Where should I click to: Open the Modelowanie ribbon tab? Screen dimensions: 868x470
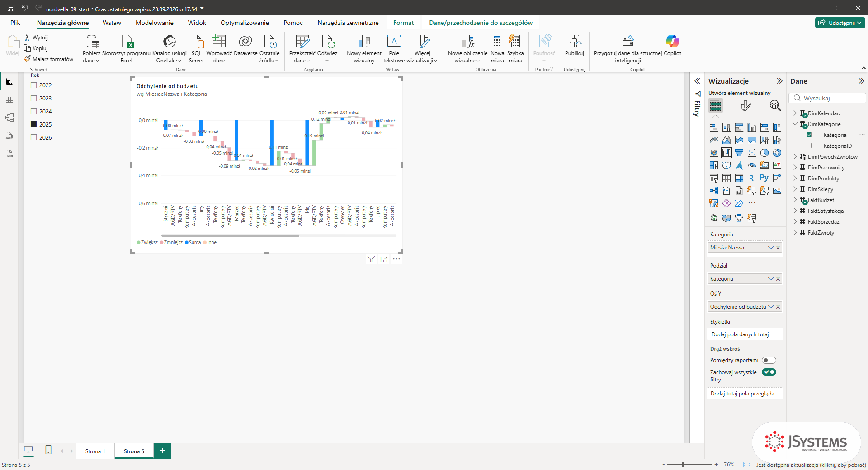pyautogui.click(x=155, y=23)
